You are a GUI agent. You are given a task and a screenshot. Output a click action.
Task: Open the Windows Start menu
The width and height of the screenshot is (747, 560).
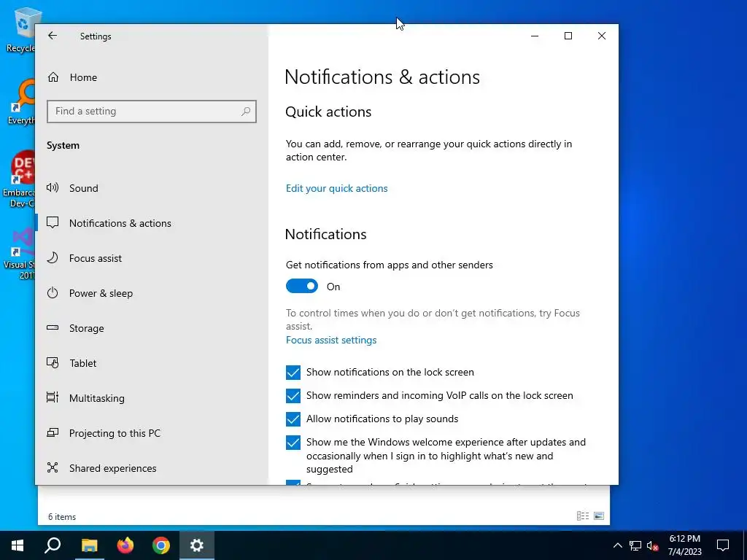point(18,545)
